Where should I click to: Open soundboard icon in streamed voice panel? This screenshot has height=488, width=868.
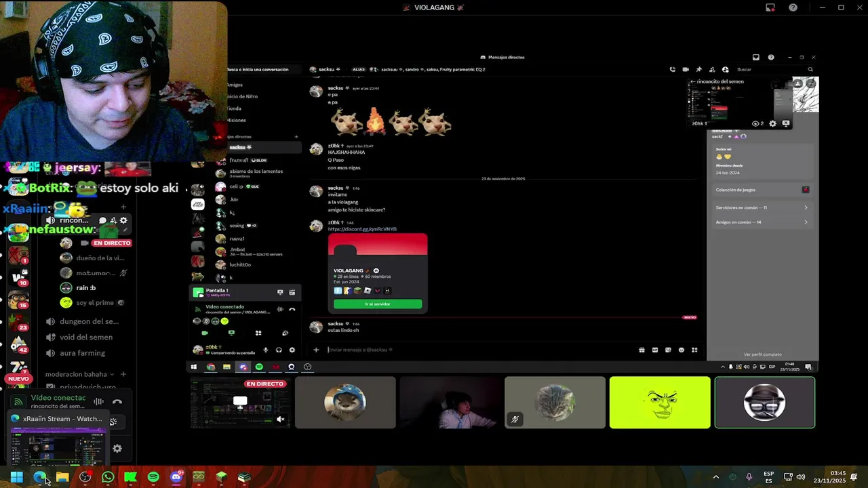(285, 333)
